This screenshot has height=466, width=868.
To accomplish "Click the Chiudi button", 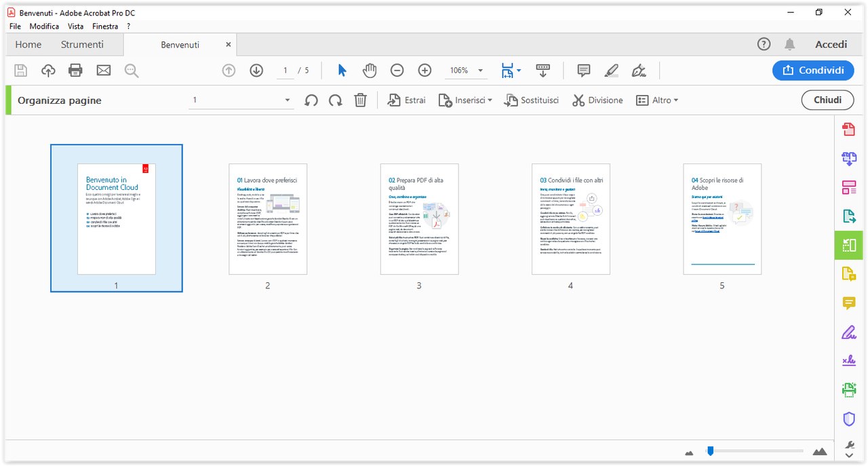I will [827, 100].
